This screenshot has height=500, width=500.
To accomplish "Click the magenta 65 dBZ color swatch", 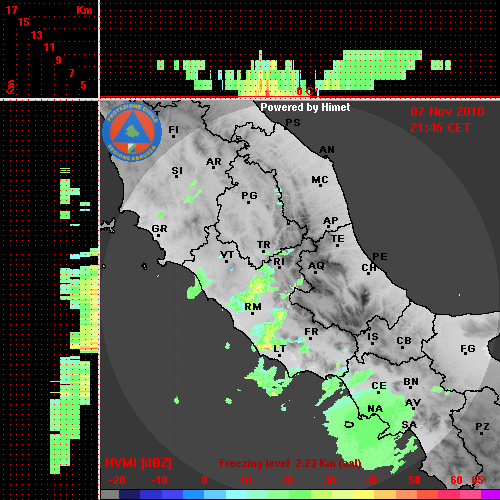I will (490, 494).
